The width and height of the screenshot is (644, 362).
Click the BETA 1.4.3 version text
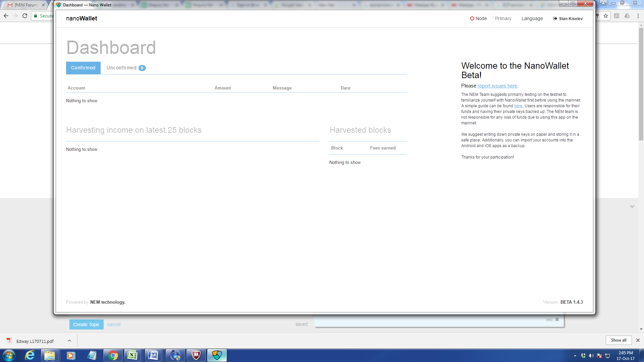[572, 302]
